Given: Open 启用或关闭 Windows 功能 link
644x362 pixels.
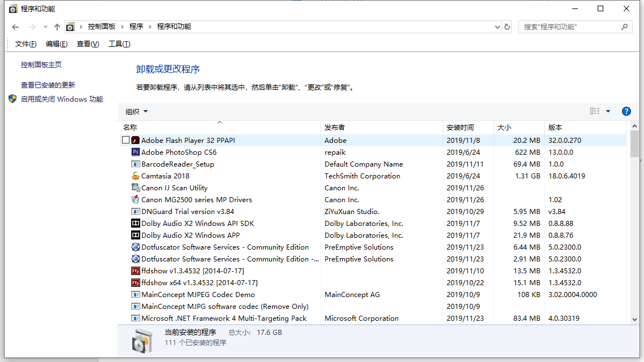Looking at the screenshot, I should pyautogui.click(x=62, y=99).
